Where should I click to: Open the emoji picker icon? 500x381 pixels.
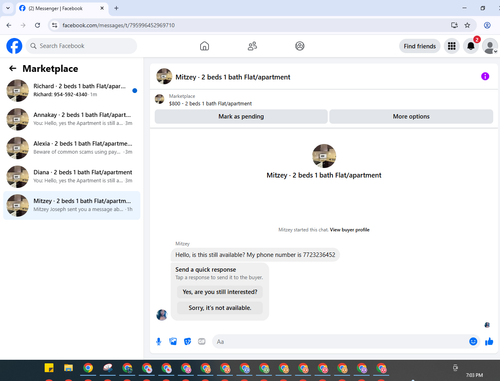[473, 341]
